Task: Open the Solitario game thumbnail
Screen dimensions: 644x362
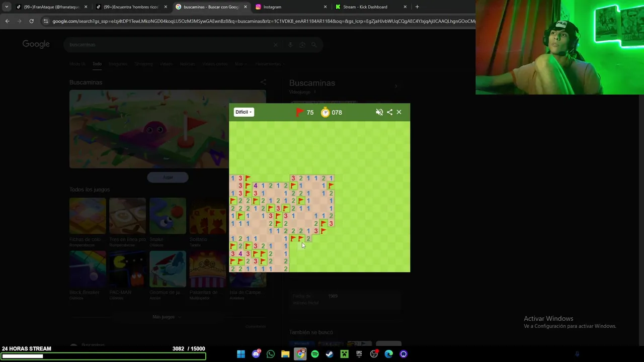Action: tap(207, 216)
